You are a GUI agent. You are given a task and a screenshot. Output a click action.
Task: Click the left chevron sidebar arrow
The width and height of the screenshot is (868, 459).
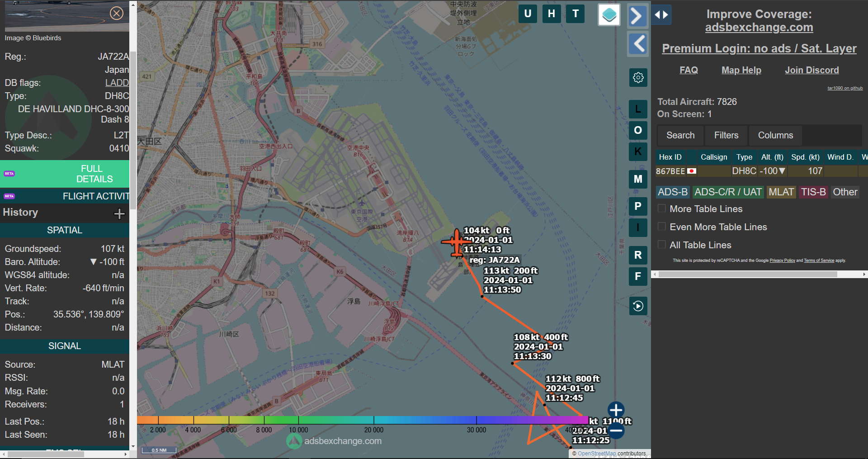click(x=637, y=44)
